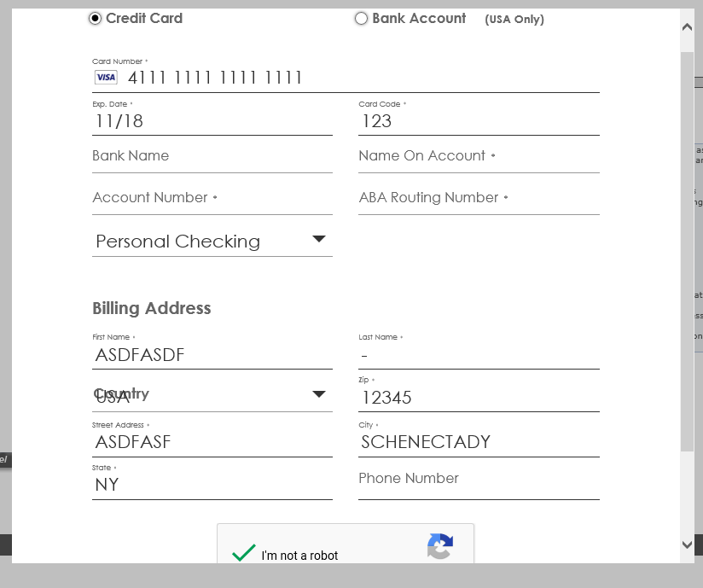Select the Card Code field
This screenshot has height=588, width=703.
pyautogui.click(x=478, y=120)
